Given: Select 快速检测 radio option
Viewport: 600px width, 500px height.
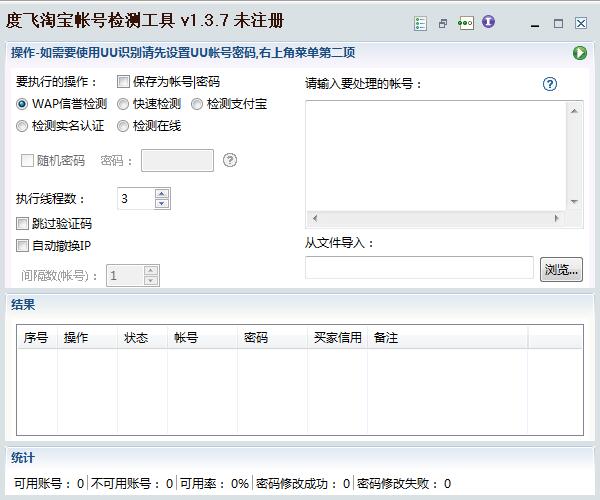Looking at the screenshot, I should (x=123, y=104).
